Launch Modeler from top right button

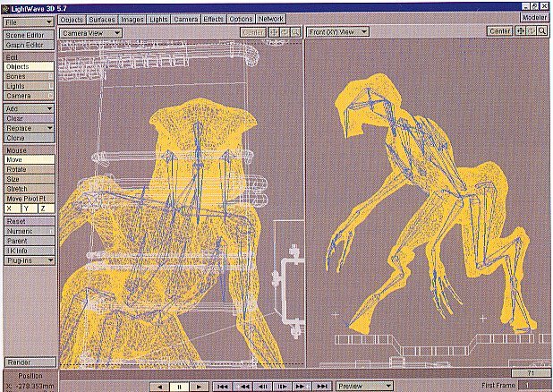pyautogui.click(x=533, y=17)
